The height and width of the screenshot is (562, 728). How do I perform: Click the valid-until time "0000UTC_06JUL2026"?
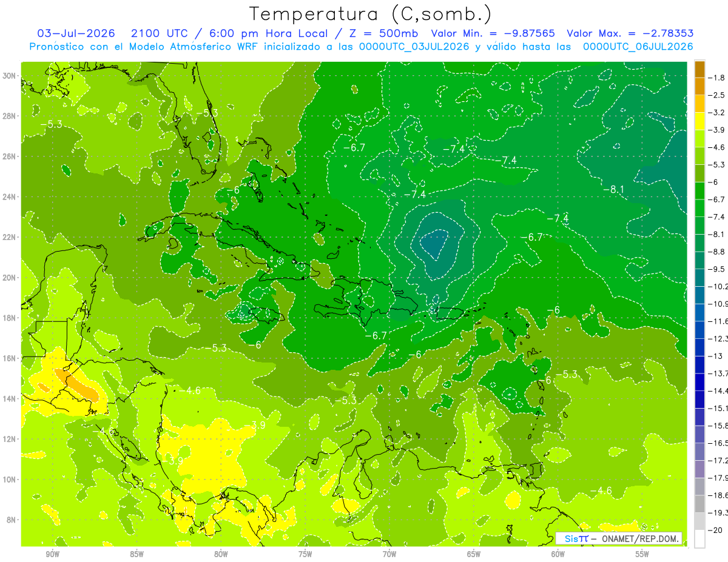(638, 47)
